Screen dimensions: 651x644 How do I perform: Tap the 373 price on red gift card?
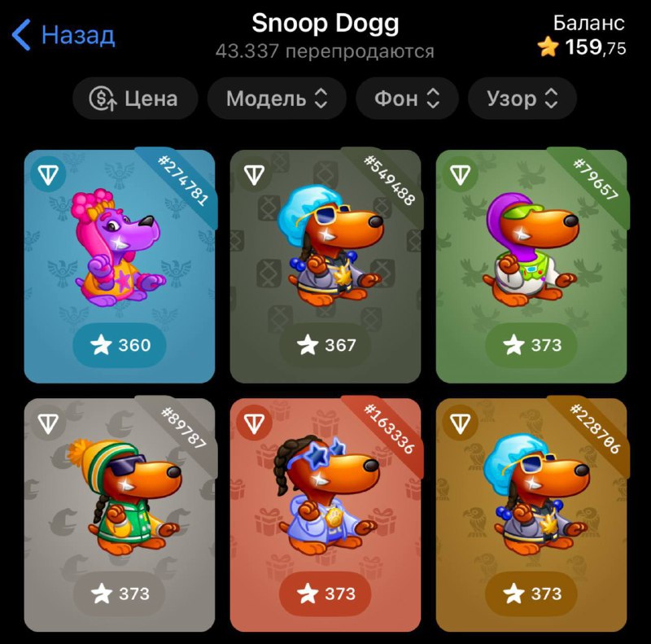[x=326, y=594]
